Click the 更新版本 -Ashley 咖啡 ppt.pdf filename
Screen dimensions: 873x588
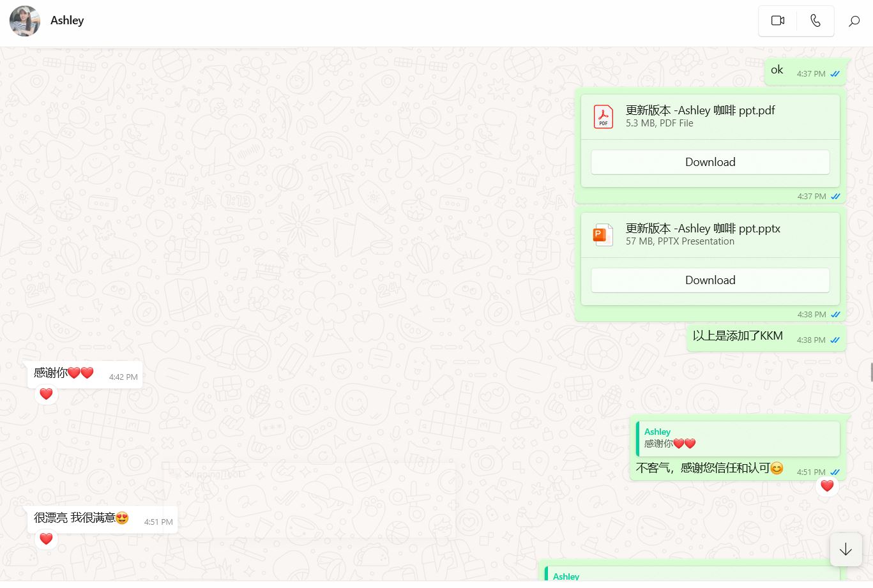(700, 110)
